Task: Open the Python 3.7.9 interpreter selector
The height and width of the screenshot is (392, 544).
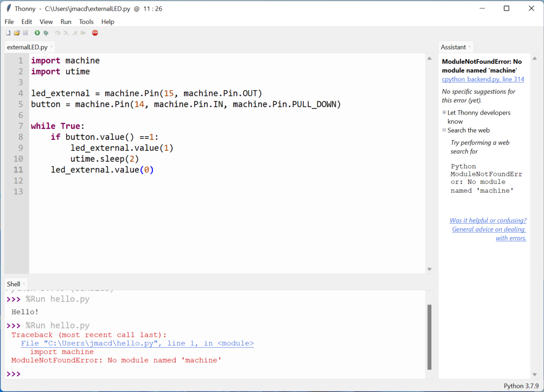Action: pyautogui.click(x=520, y=385)
